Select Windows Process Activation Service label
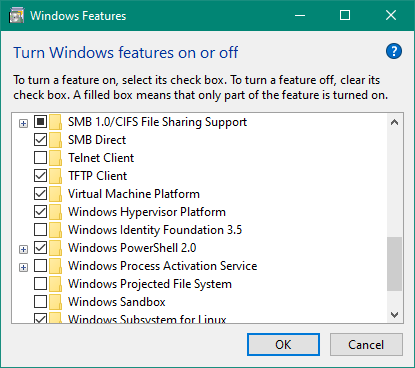 click(x=163, y=266)
